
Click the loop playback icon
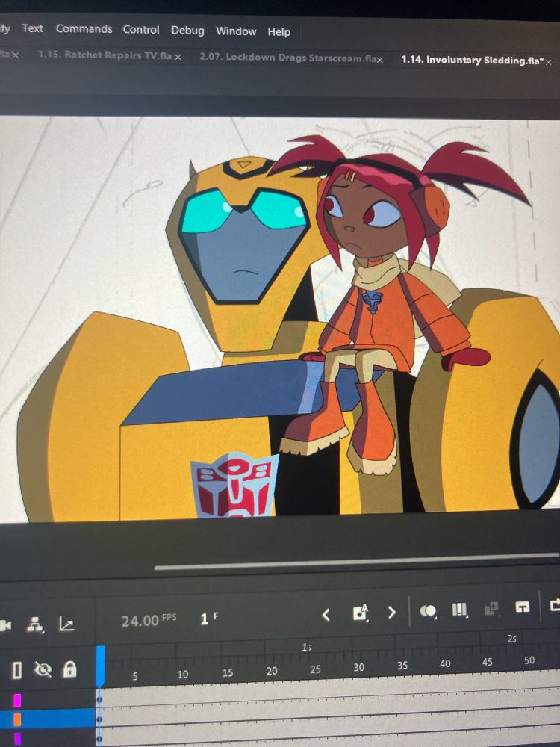(555, 606)
